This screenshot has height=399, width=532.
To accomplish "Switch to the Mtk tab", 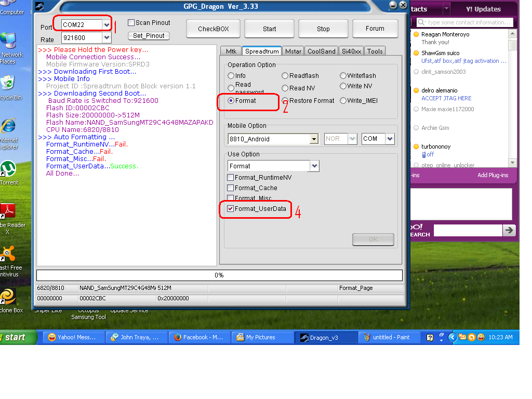I will tap(231, 51).
